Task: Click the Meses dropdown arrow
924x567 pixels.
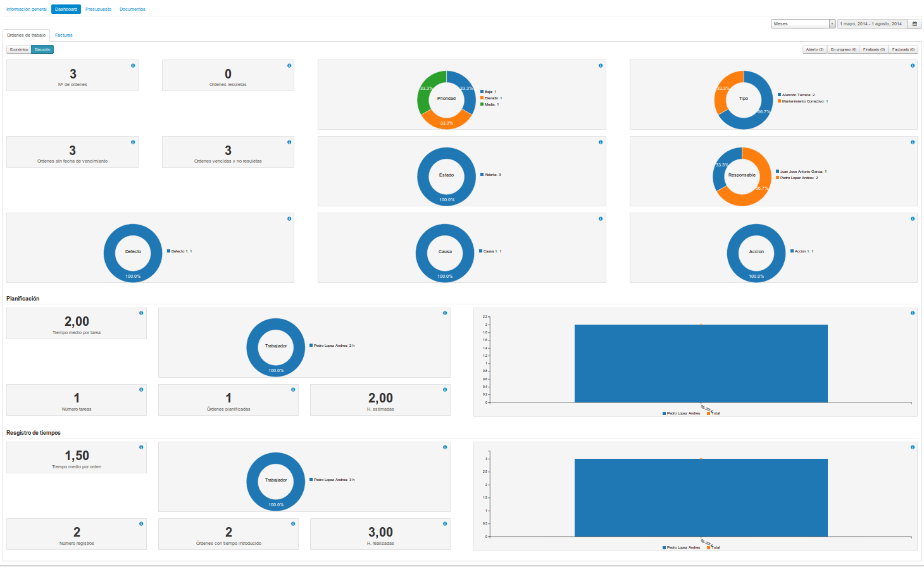Action: pos(832,24)
